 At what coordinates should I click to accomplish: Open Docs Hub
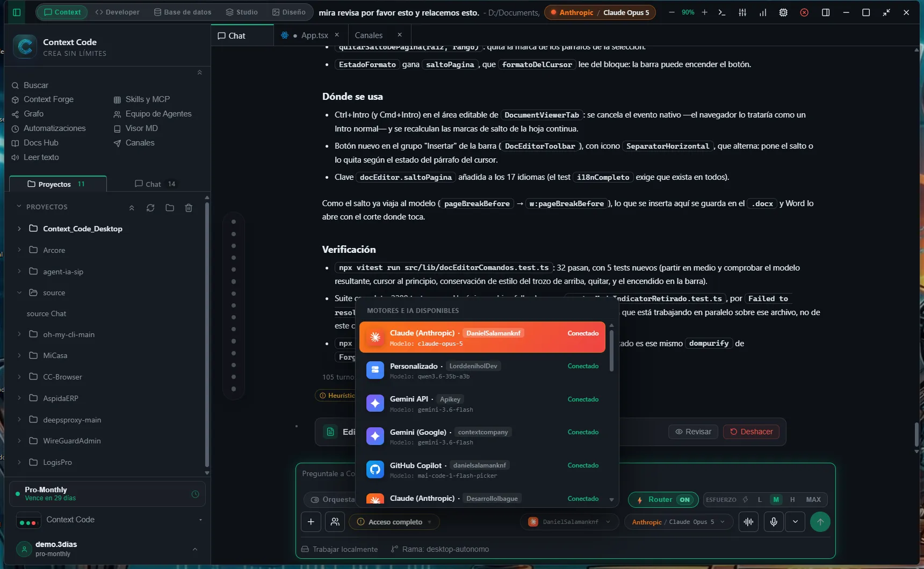(35, 143)
